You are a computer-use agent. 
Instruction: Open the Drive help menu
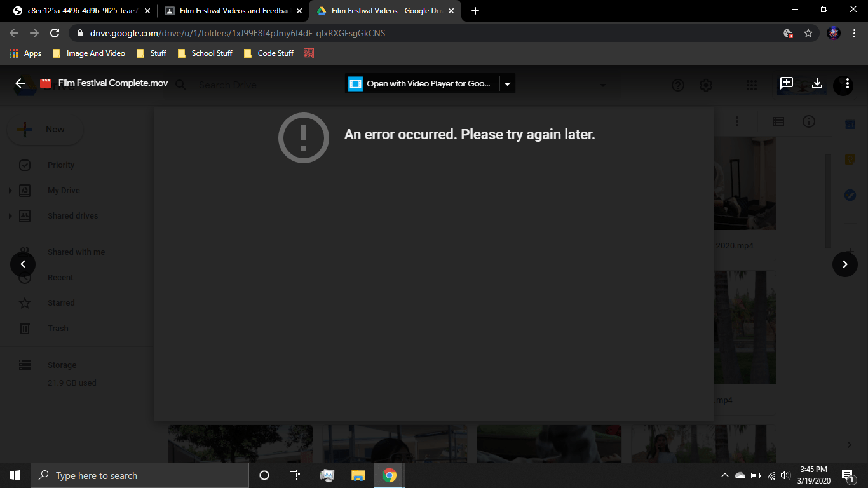(x=677, y=85)
